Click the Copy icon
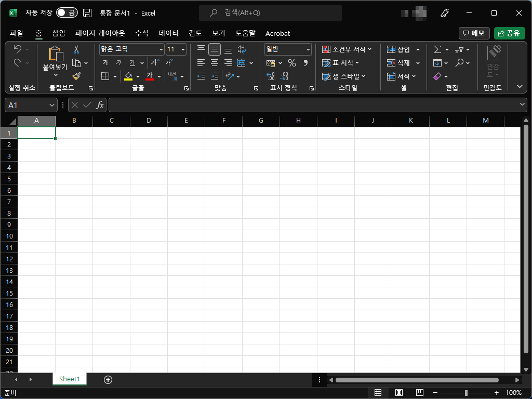 pos(76,63)
